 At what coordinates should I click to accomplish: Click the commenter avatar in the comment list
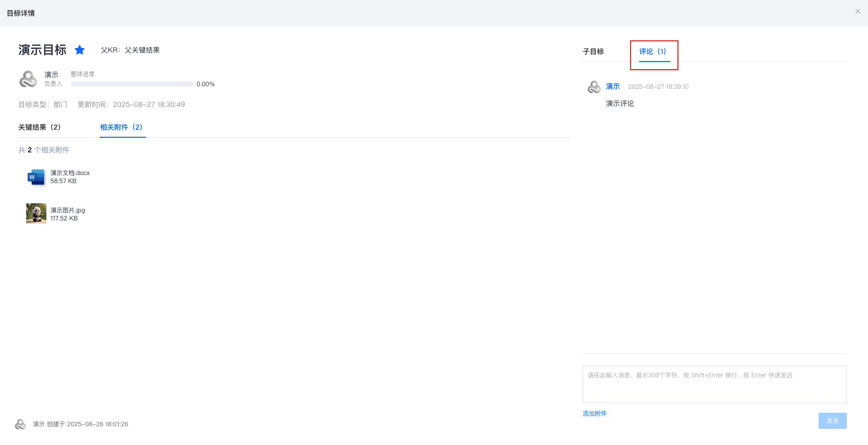tap(594, 87)
